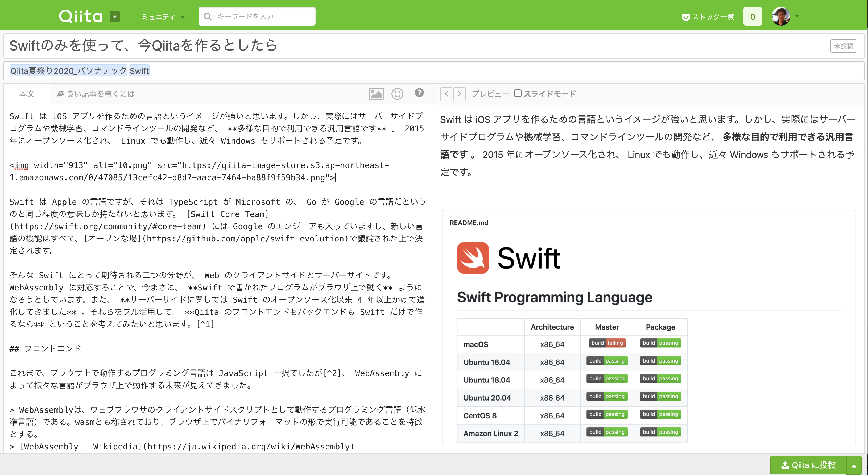
Task: Click Ubuntu 16.04 Package build passing badge
Action: point(660,361)
